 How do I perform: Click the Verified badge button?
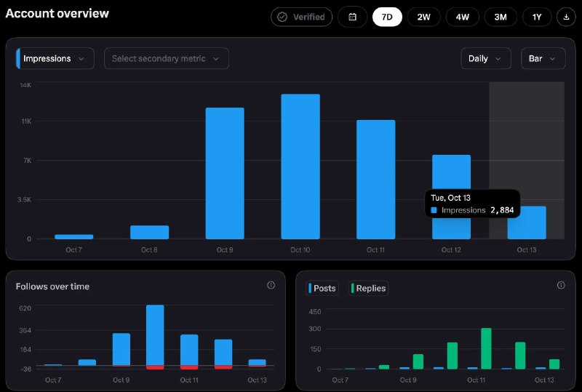301,17
